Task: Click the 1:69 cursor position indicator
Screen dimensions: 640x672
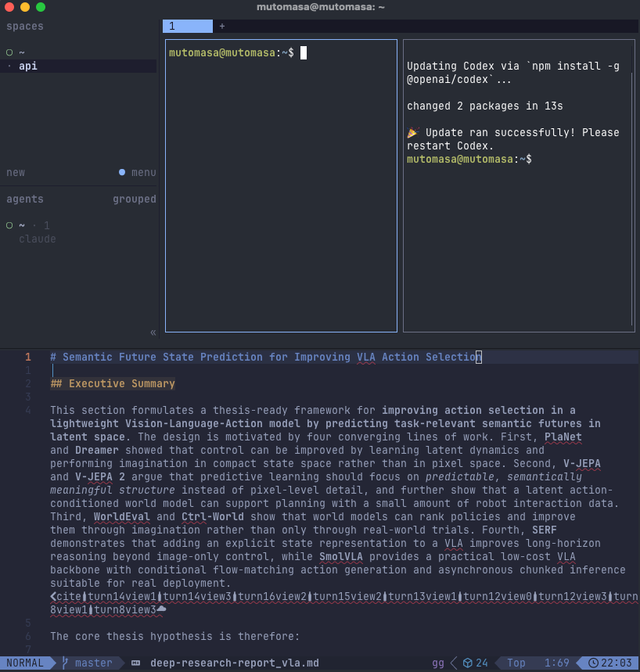Action: (557, 663)
